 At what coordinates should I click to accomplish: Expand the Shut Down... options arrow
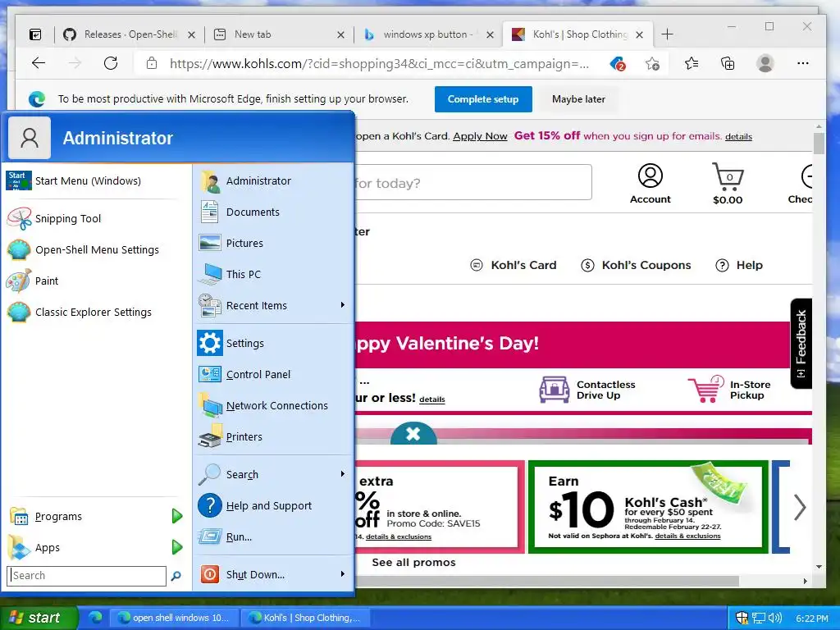click(343, 574)
